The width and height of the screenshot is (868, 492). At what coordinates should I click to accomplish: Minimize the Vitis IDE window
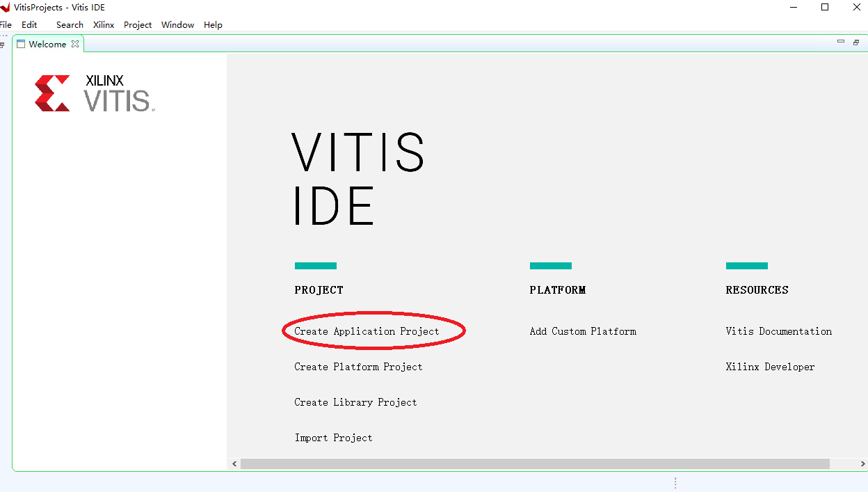pos(793,8)
